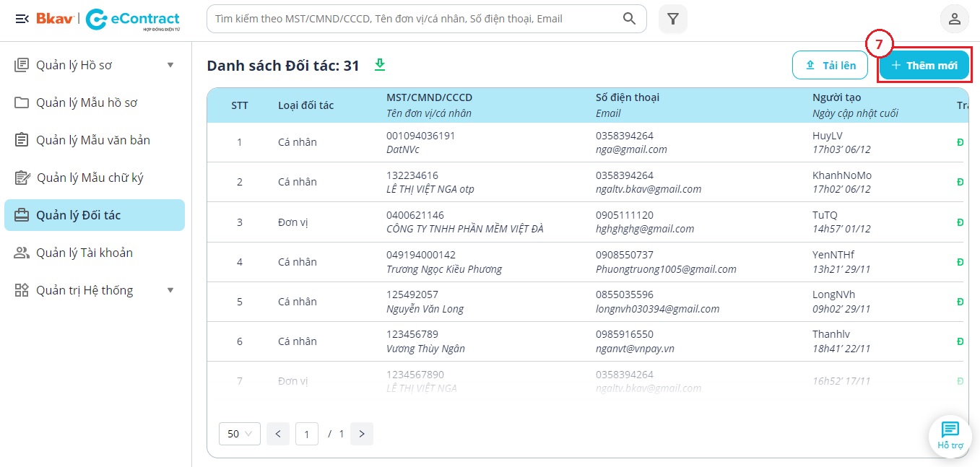Go to Quản lý Mẫu chữ ký
This screenshot has height=467, width=980.
(x=90, y=178)
